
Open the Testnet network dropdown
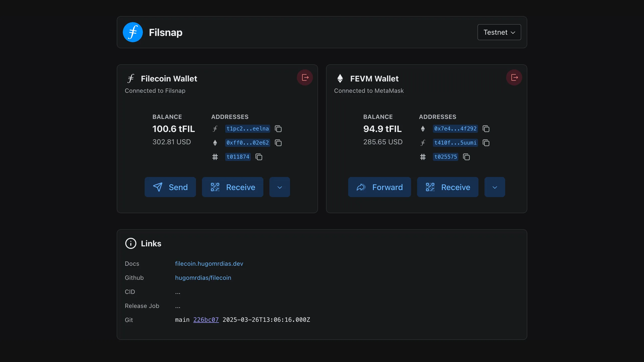[499, 32]
